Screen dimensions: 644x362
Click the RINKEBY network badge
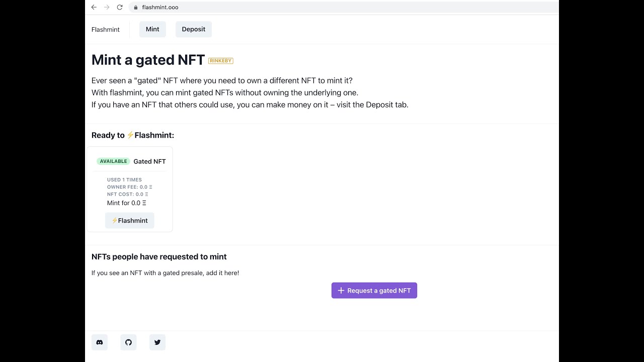pyautogui.click(x=221, y=61)
